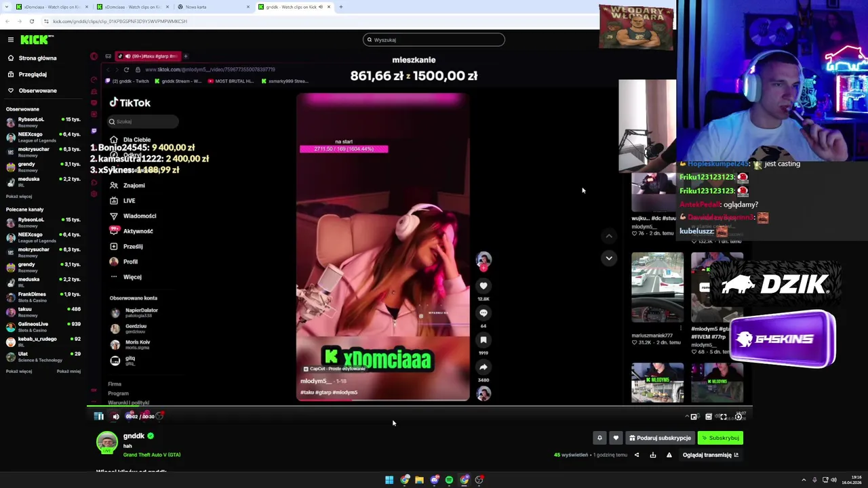Open a new Chrome tab
The height and width of the screenshot is (488, 868).
click(340, 7)
